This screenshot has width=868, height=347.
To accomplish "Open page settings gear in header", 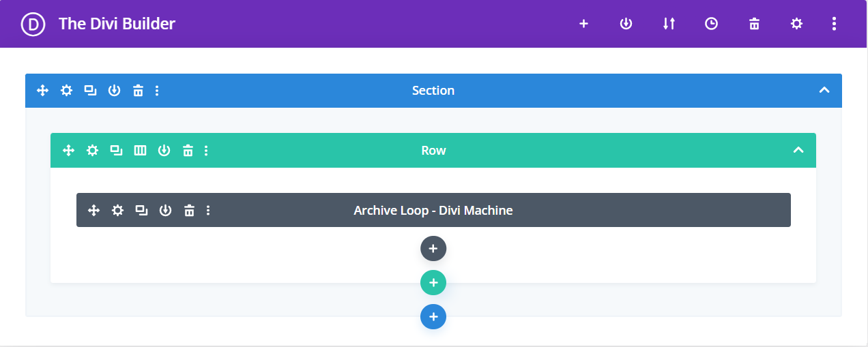I will point(796,24).
